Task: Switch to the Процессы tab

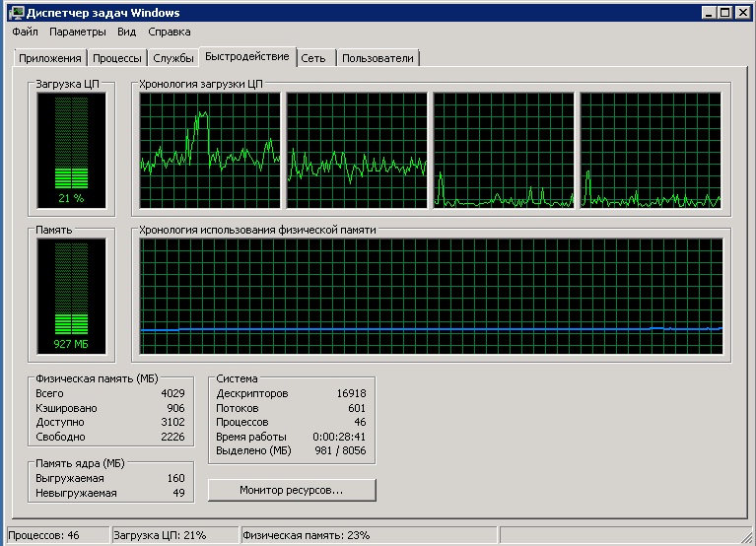Action: click(117, 58)
